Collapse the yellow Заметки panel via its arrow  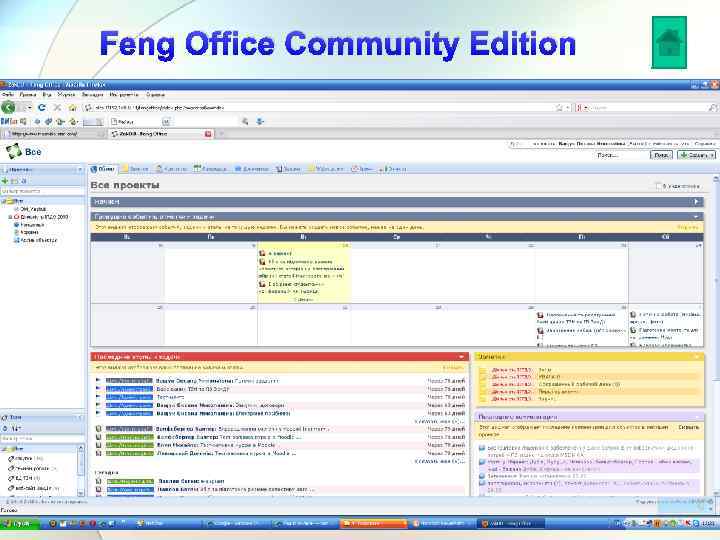[x=697, y=357]
